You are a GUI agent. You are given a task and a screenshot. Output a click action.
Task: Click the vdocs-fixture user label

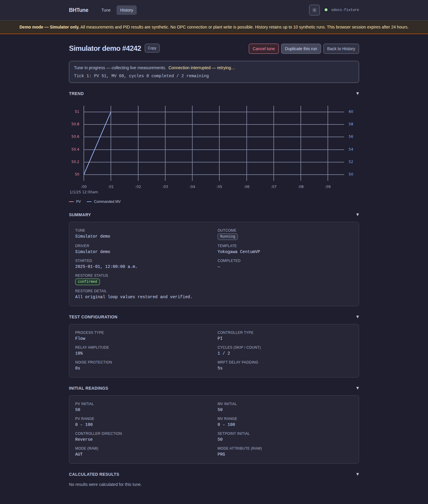345,10
